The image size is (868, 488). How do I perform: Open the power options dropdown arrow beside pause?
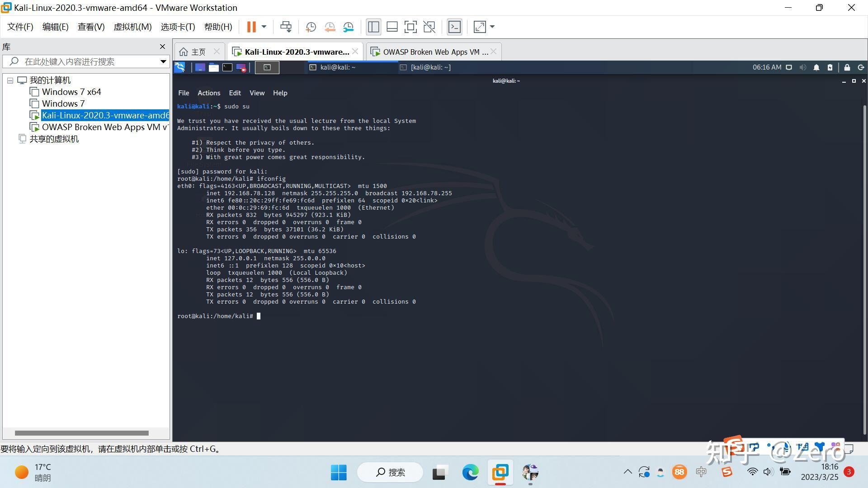coord(264,27)
